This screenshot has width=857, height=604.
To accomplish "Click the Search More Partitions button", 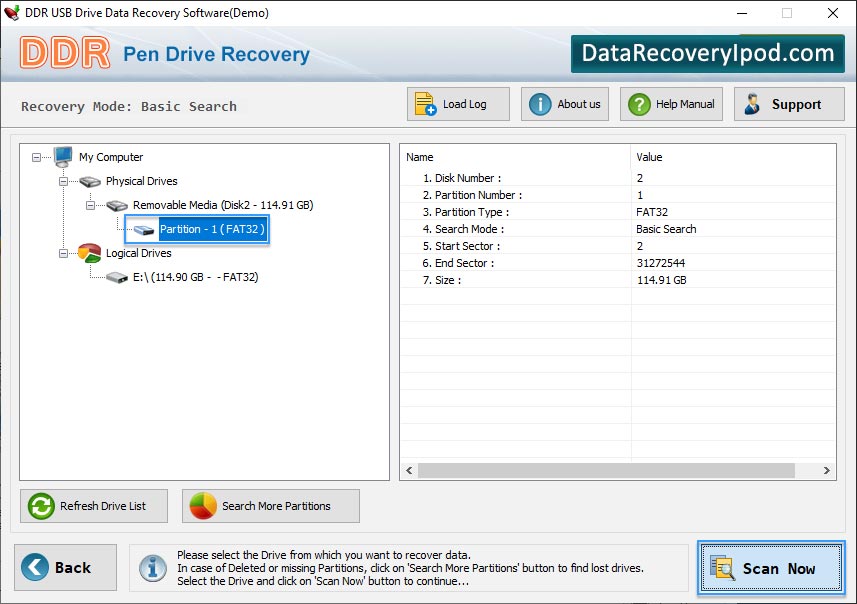I will pyautogui.click(x=271, y=506).
